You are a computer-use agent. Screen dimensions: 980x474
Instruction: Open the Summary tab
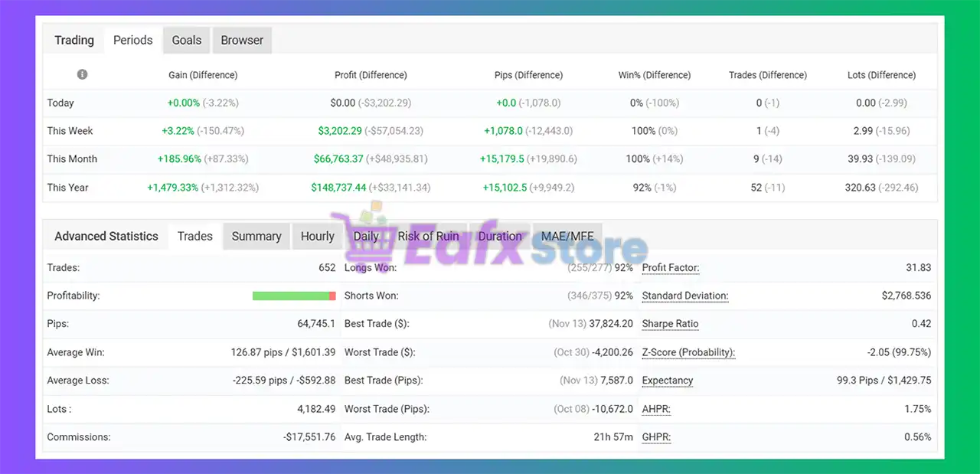pyautogui.click(x=256, y=237)
